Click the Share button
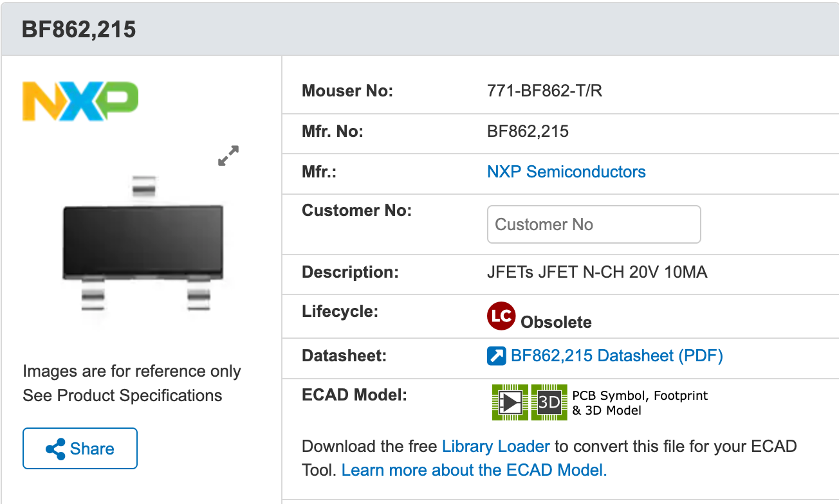This screenshot has height=504, width=839. pyautogui.click(x=80, y=448)
